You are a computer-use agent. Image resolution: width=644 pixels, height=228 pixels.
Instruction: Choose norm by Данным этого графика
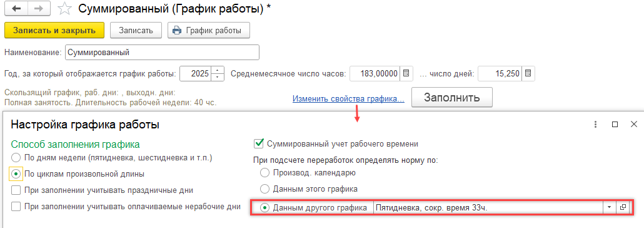(265, 189)
